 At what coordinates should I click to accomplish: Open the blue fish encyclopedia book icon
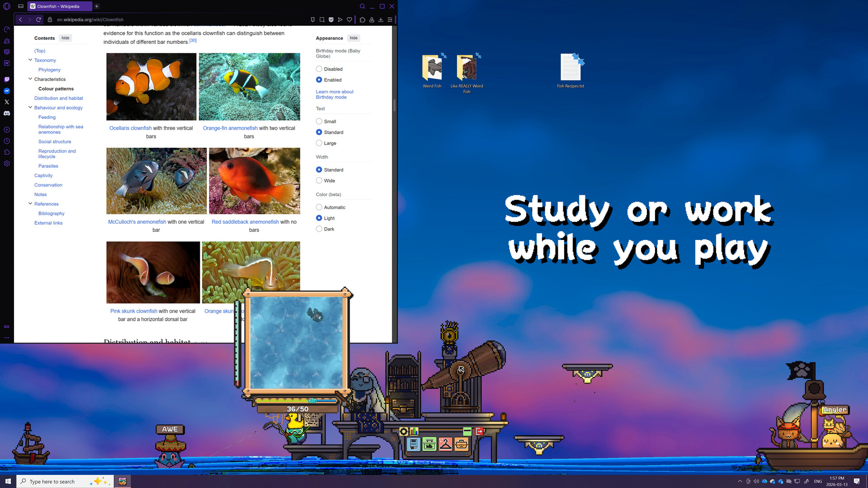(x=414, y=444)
